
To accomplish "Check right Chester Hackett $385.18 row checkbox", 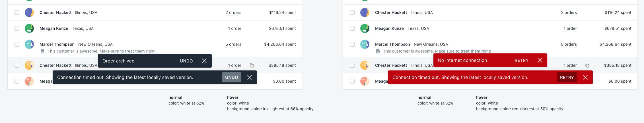I will 352,65.
